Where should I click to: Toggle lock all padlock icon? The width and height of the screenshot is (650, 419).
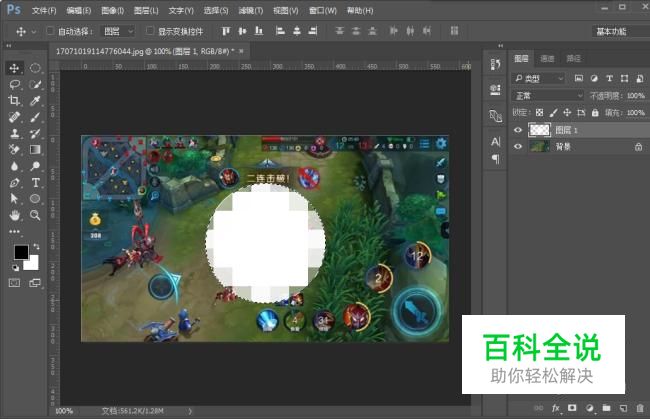coord(595,112)
